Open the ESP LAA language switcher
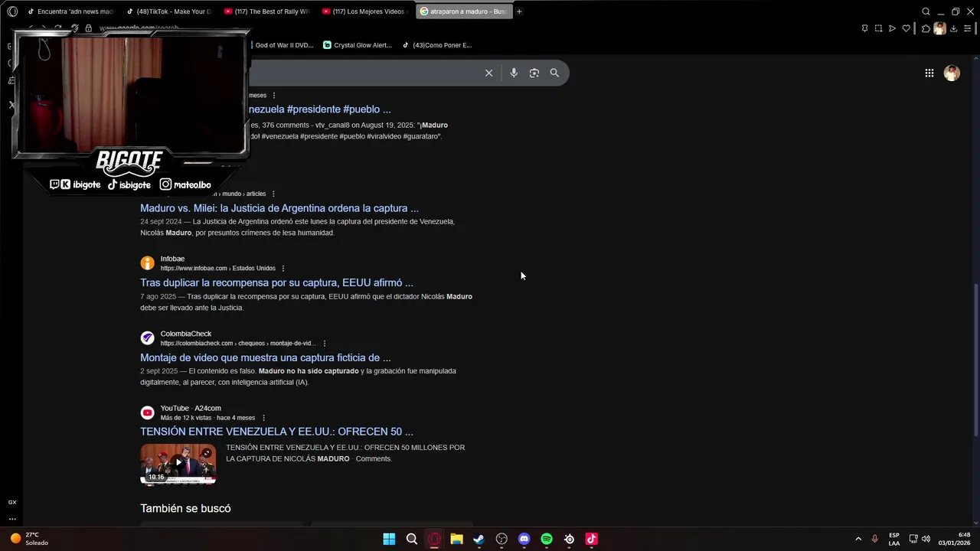The image size is (980, 551). coord(894,539)
